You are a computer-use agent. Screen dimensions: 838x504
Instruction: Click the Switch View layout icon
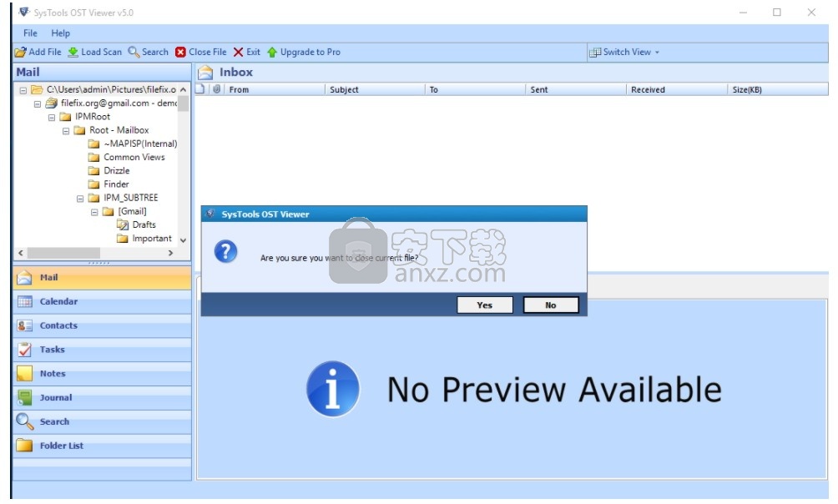point(594,53)
